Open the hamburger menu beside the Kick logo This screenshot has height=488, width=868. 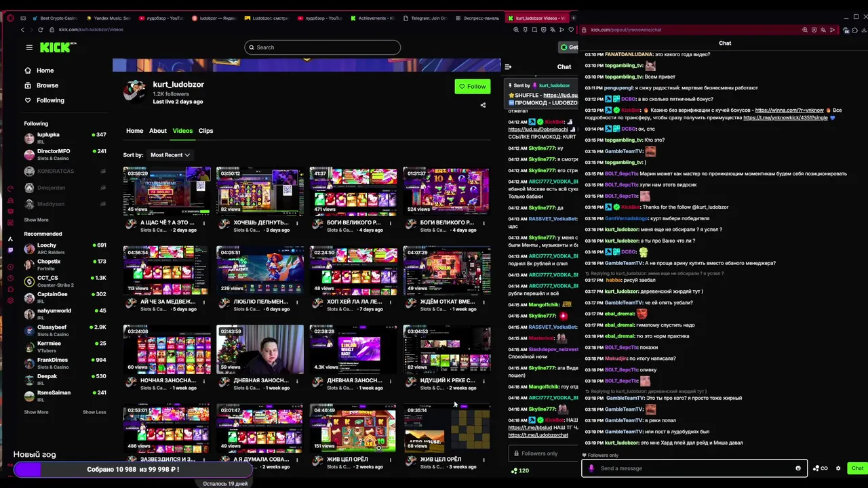[x=29, y=47]
